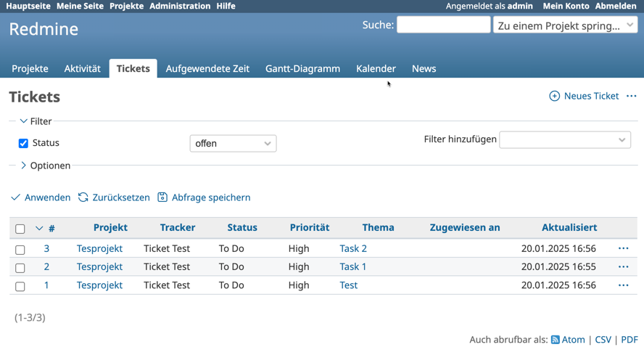The width and height of the screenshot is (644, 363).
Task: Go to Hauptseite in top menu
Action: point(28,6)
